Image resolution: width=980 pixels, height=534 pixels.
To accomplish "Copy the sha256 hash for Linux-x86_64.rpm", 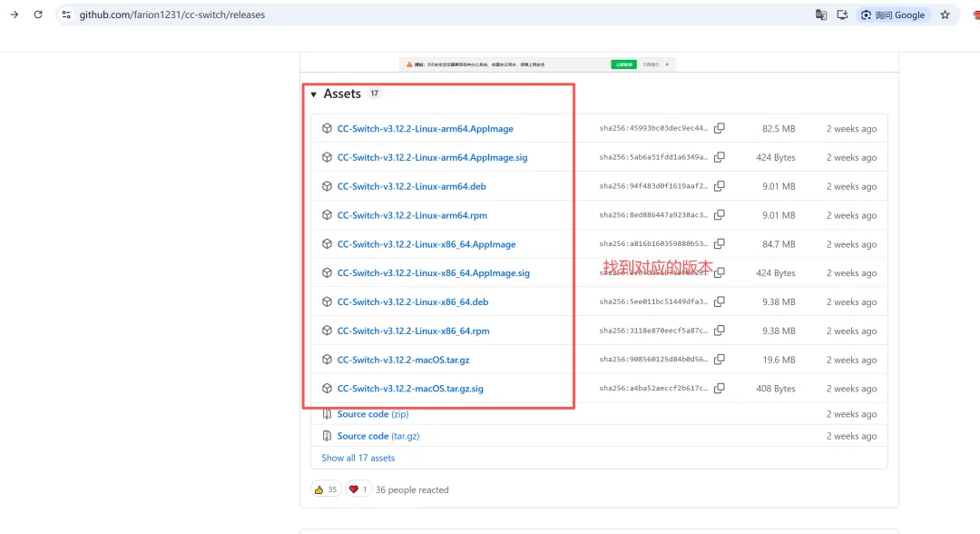I will tap(720, 331).
